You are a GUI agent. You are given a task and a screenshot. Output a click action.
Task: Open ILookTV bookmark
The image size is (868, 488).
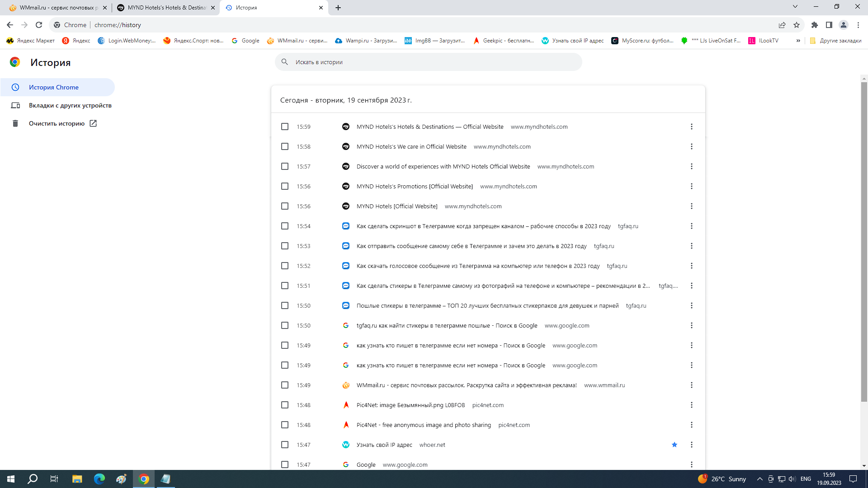(764, 41)
